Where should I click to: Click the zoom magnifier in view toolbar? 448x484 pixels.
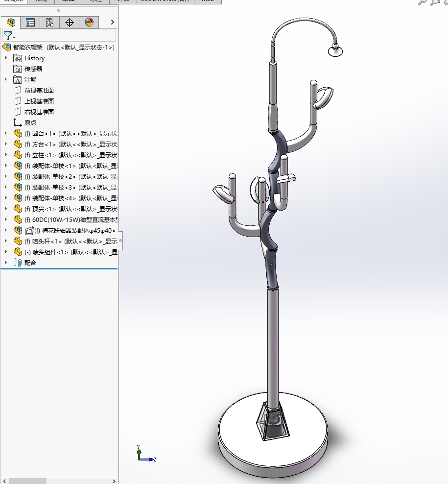pos(423,2)
